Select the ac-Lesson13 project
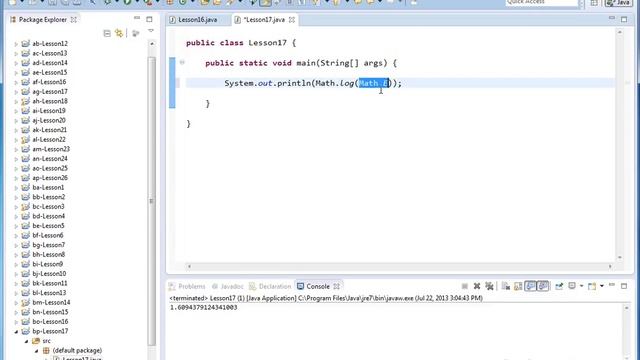This screenshot has height=360, width=640. click(50, 53)
